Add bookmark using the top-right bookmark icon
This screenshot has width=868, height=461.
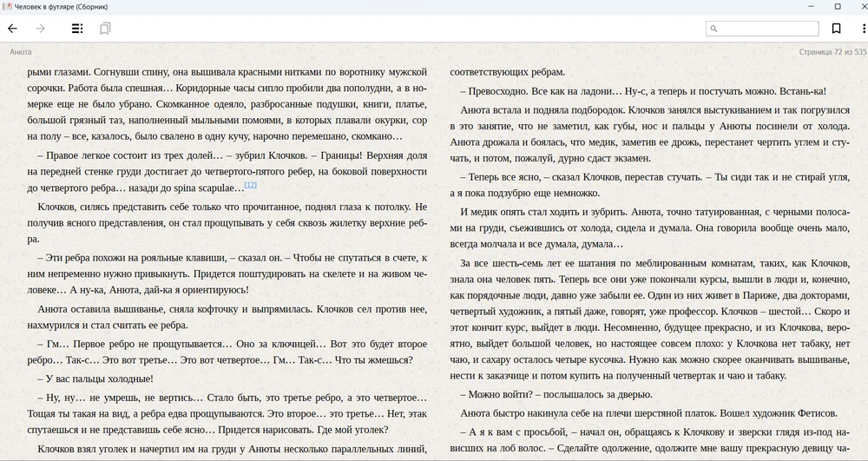pyautogui.click(x=837, y=29)
